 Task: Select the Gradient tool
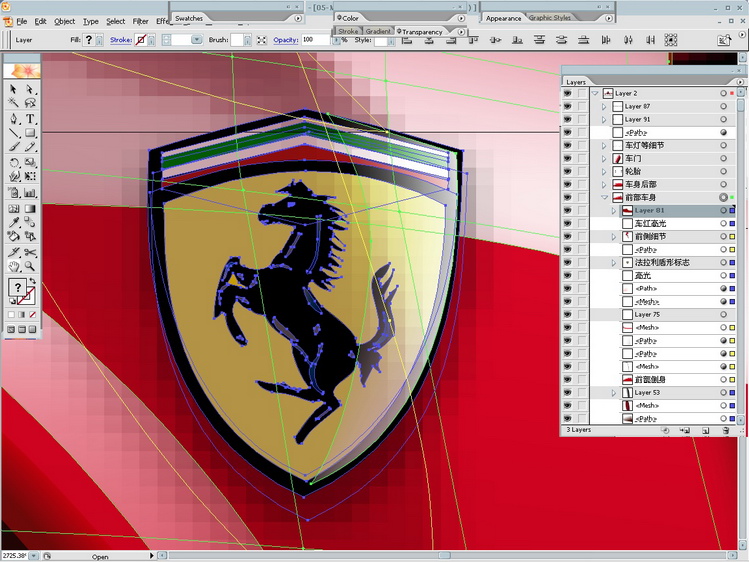coord(30,209)
